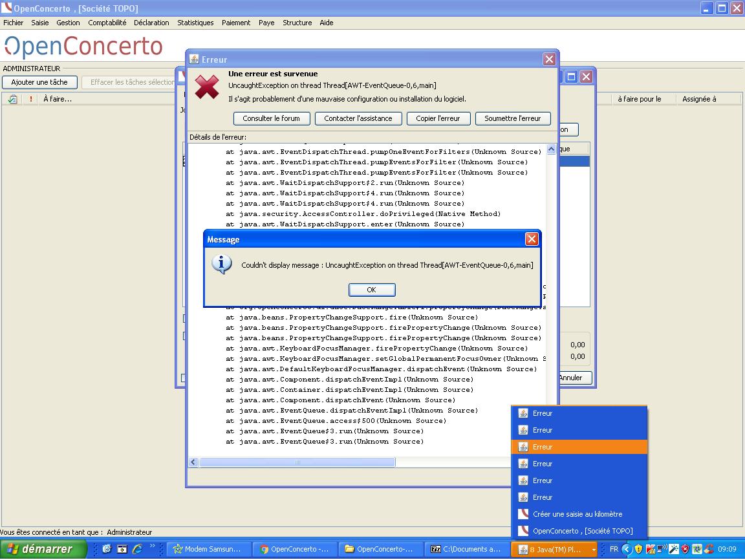The image size is (745, 560).
Task: Click the Internet Explorer quick launch icon
Action: tap(137, 549)
